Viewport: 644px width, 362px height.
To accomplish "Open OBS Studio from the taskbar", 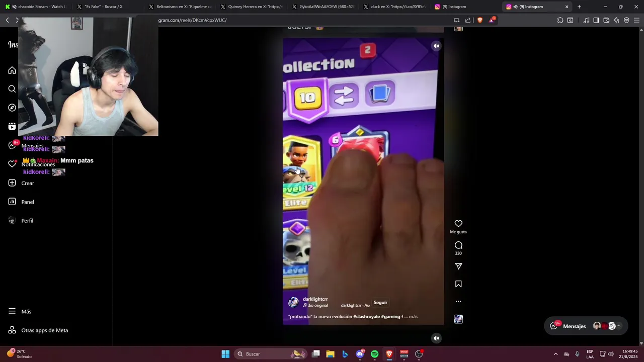I will point(419,354).
